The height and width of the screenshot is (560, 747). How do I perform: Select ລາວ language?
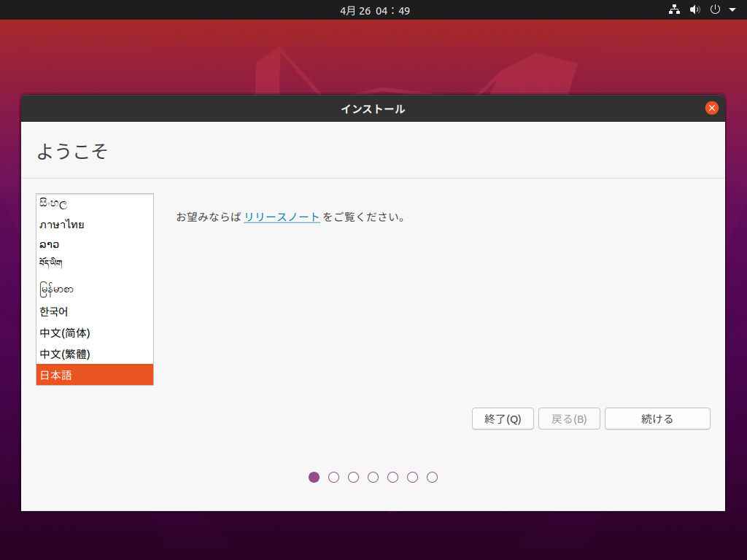click(95, 245)
